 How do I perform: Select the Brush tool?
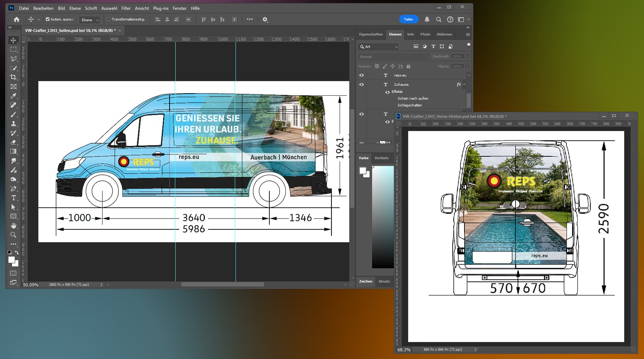[x=13, y=114]
